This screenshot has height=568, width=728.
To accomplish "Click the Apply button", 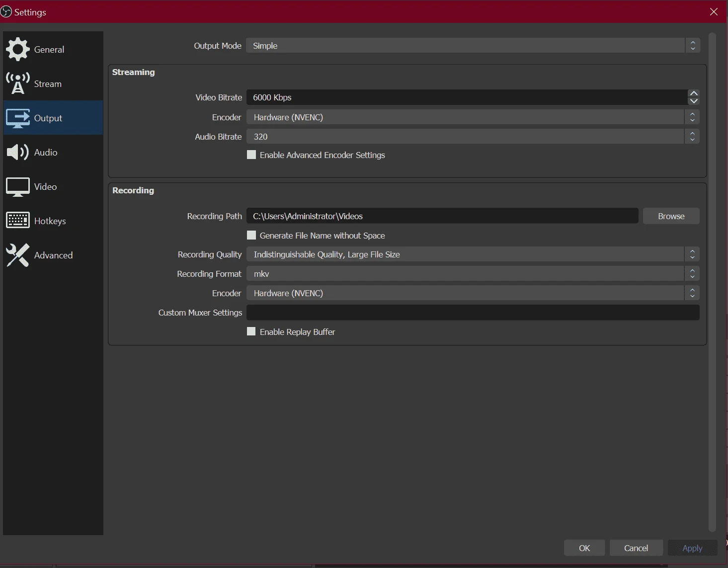I will 692,548.
